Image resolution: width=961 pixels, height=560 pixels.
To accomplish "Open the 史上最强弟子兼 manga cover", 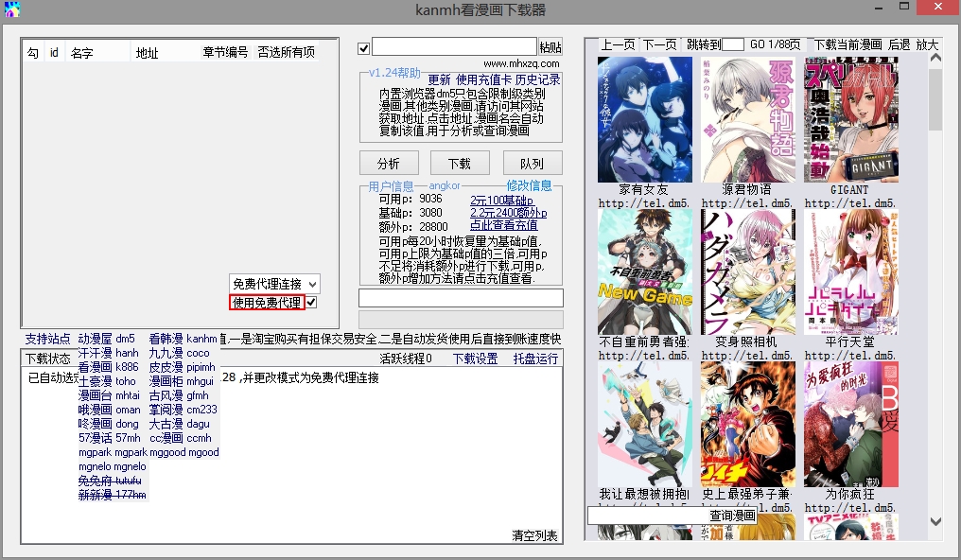I will (748, 424).
